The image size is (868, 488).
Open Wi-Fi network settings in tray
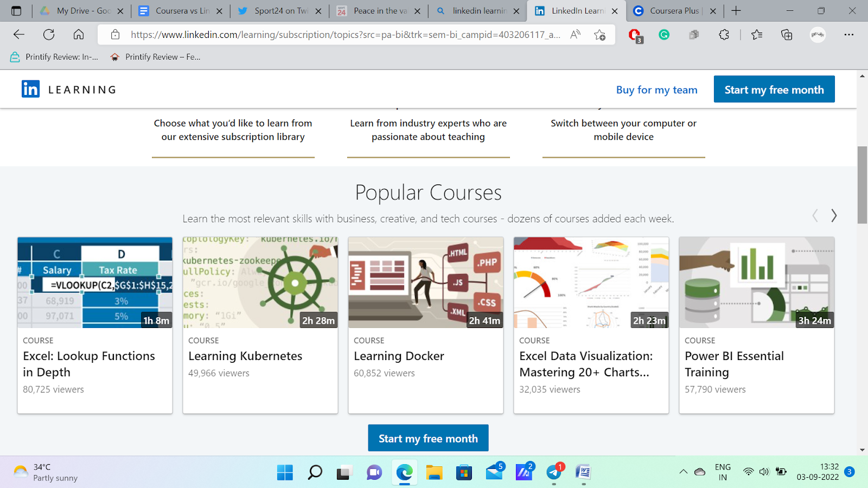[x=748, y=472]
